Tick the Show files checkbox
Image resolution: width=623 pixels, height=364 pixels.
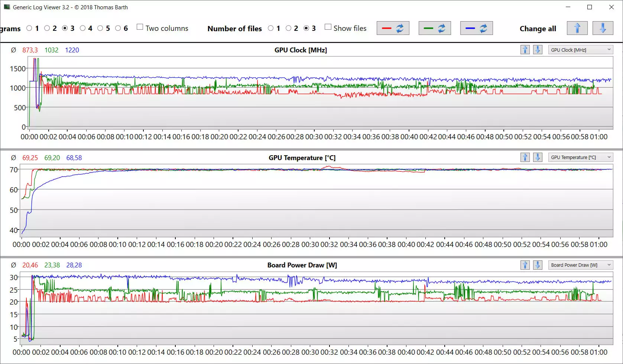(x=328, y=27)
